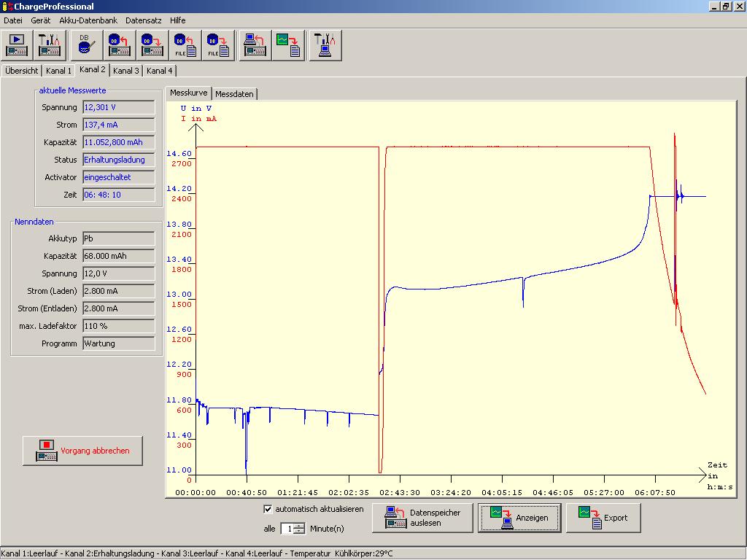747x560 pixels.
Task: Go to the Übersicht tab
Action: [x=22, y=71]
